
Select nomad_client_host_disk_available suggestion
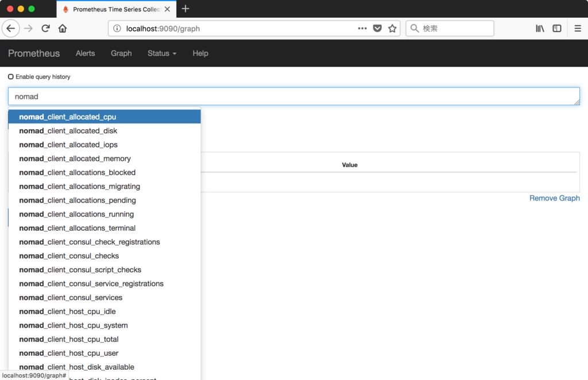[105, 366]
